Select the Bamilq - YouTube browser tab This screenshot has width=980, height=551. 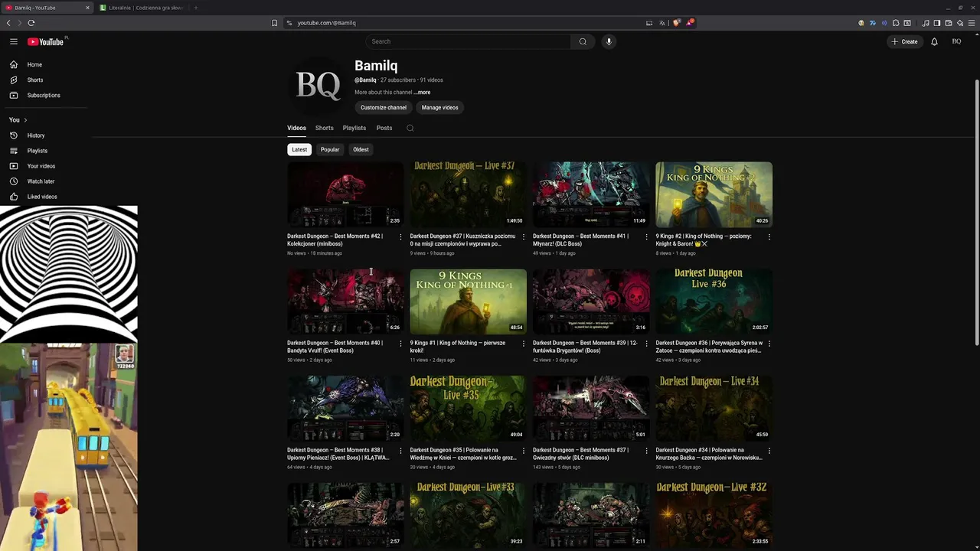pos(47,8)
